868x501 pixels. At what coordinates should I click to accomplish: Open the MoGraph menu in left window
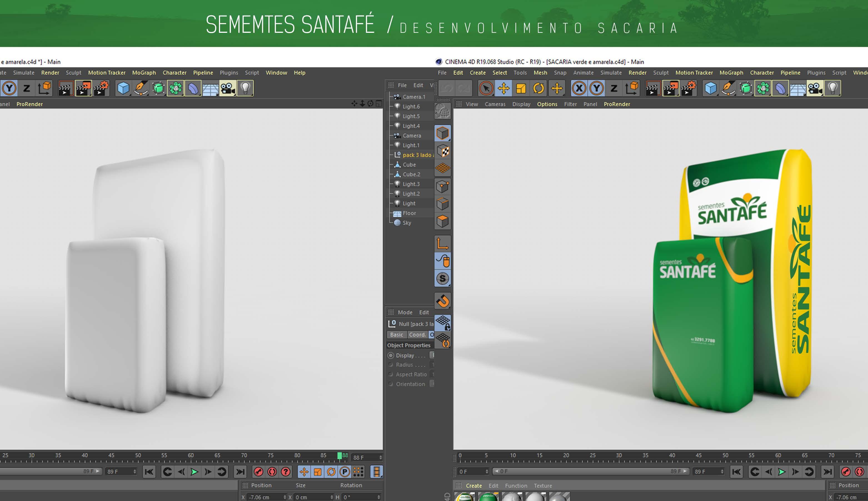[144, 73]
